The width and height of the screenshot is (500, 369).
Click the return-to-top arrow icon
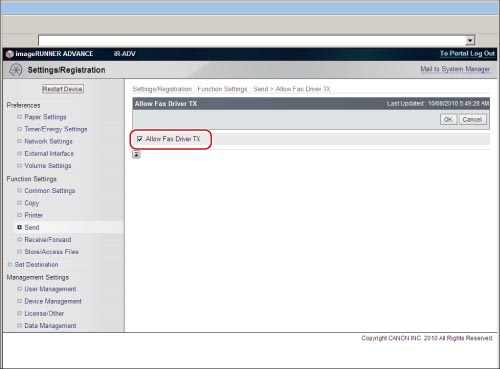[136, 154]
